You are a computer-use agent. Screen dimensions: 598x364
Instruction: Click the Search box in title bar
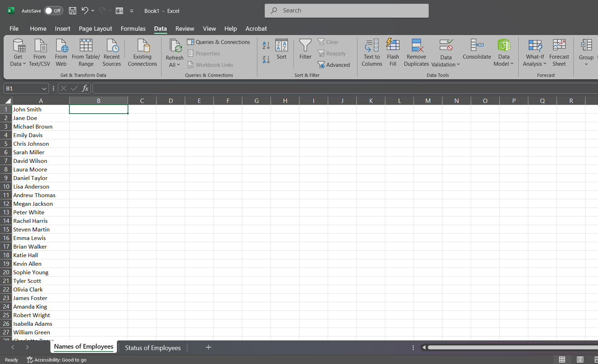[347, 11]
